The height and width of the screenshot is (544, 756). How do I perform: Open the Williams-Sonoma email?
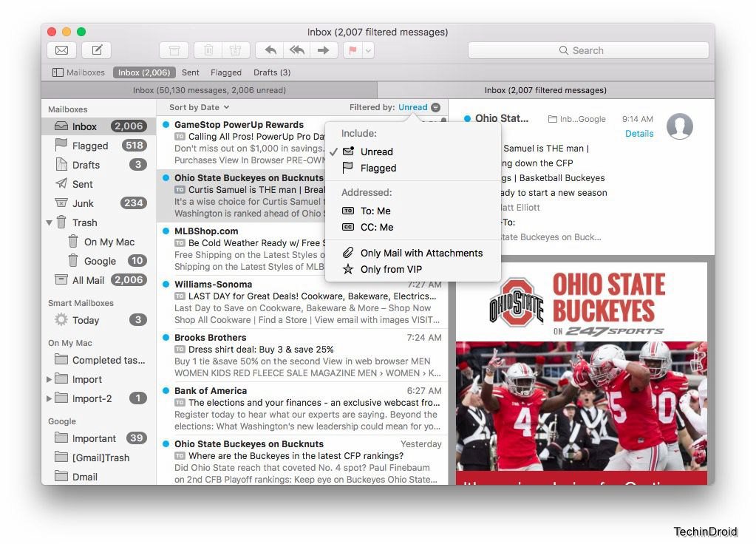(302, 302)
